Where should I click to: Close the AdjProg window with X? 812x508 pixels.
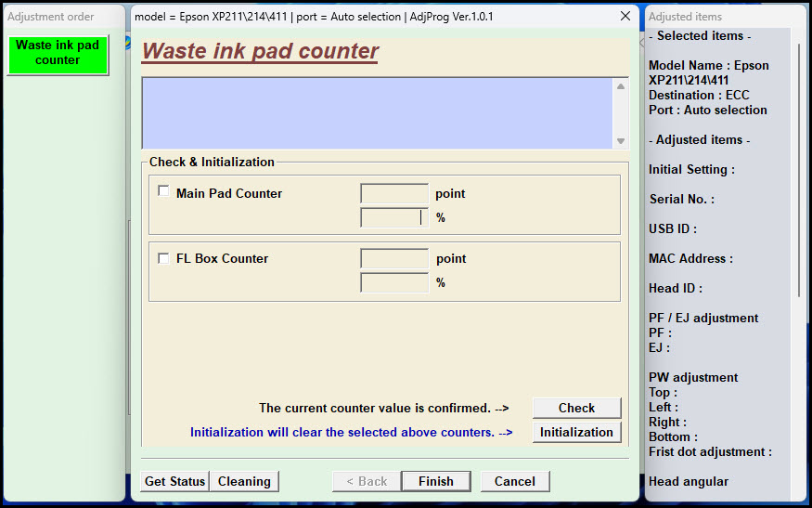(x=625, y=17)
